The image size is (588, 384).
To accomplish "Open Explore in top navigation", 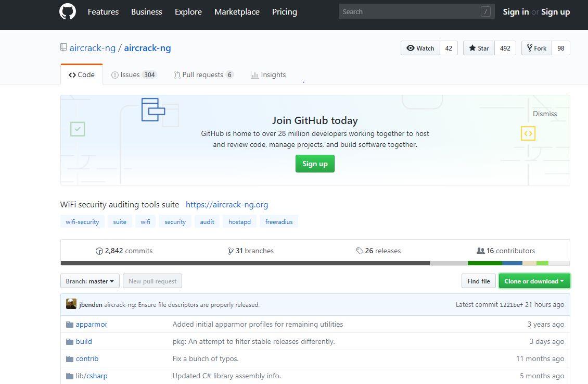I will (x=188, y=12).
